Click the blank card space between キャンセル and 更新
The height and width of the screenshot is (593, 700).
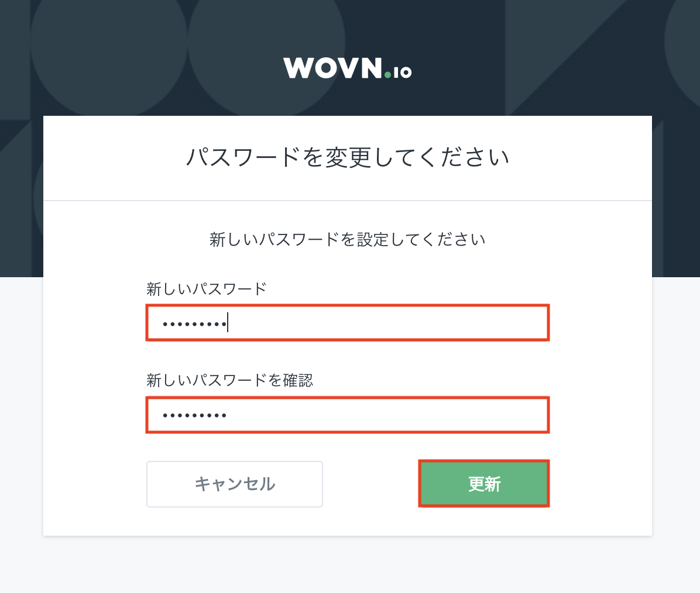point(370,484)
